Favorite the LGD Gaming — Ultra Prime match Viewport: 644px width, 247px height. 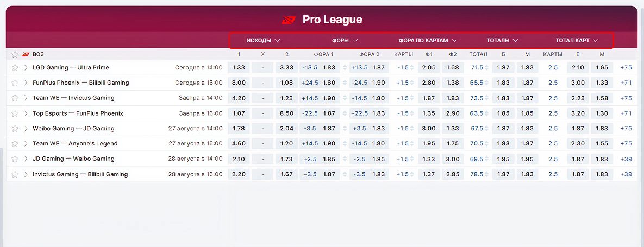15,68
